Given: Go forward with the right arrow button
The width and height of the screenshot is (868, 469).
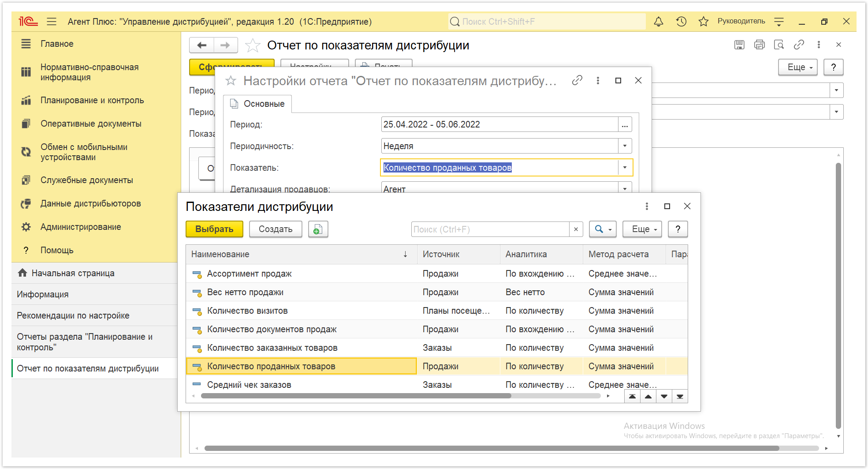Looking at the screenshot, I should click(x=225, y=45).
